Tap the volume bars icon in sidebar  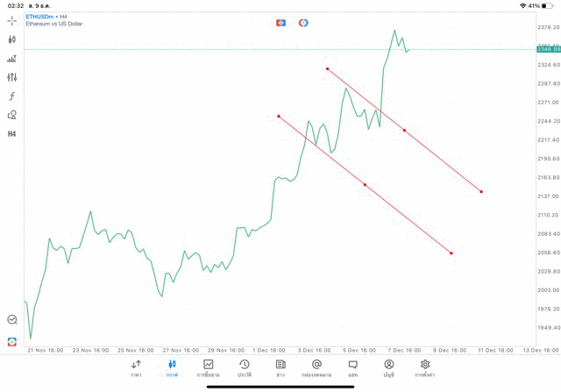click(x=12, y=59)
